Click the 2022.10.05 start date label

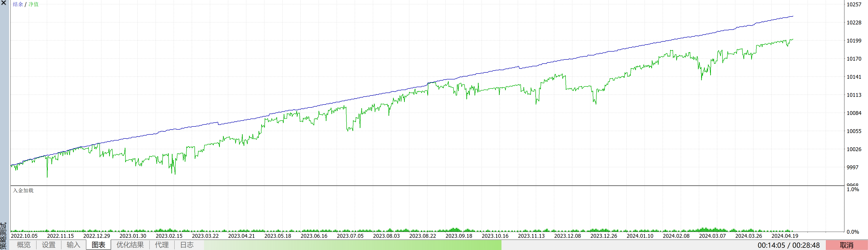24,236
